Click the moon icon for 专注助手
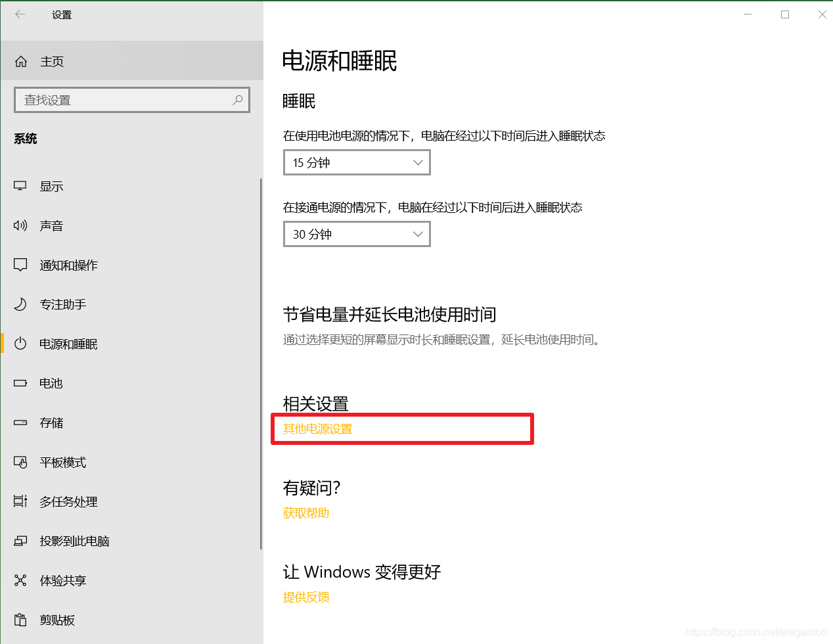 (x=20, y=304)
